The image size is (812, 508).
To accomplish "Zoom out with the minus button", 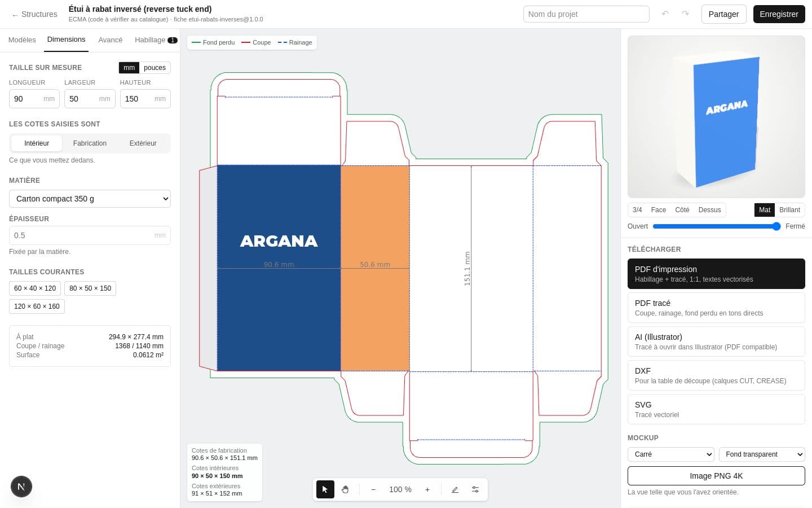I will click(373, 489).
